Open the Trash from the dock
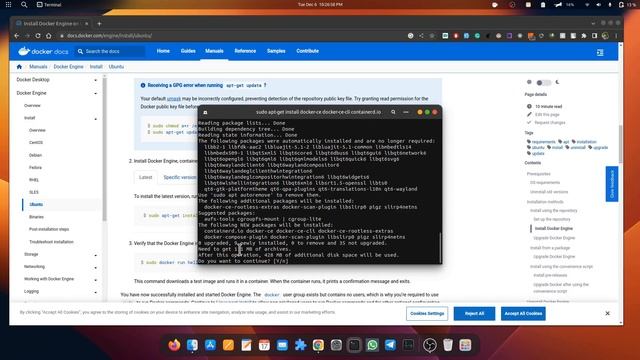The image size is (640, 360). click(x=448, y=345)
